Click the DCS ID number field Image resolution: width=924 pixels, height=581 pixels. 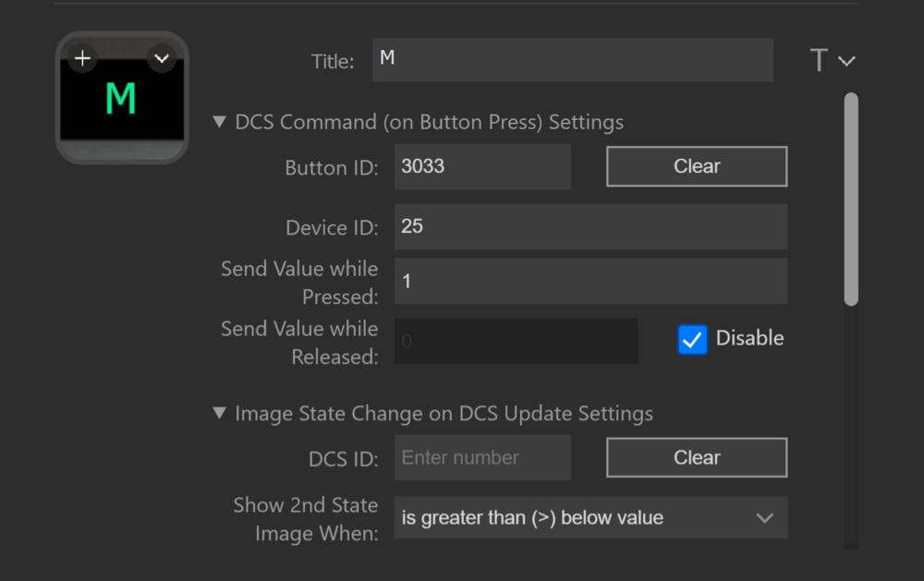tap(481, 457)
